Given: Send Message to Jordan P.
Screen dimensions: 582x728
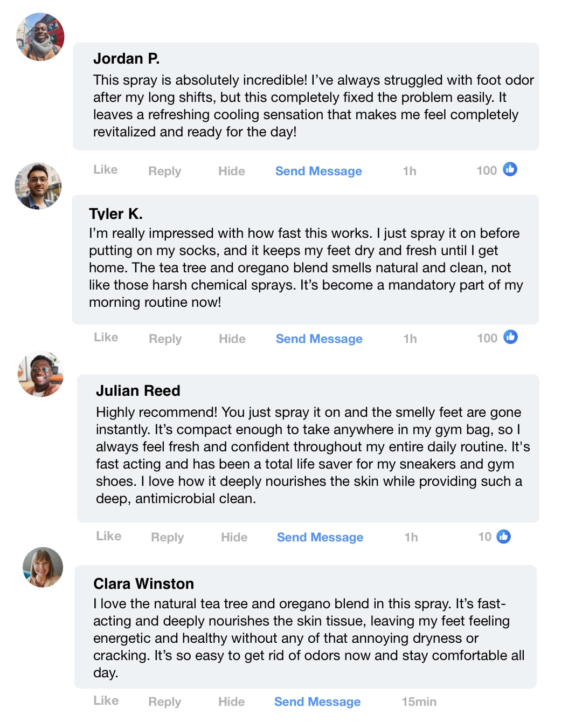Looking at the screenshot, I should pos(318,171).
